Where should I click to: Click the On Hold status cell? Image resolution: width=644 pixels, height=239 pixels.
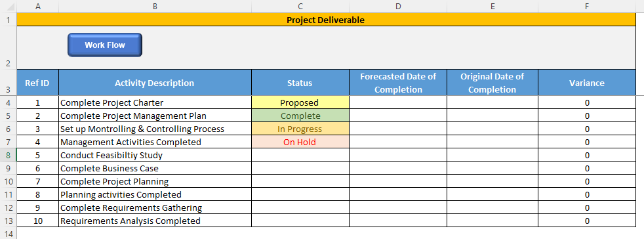pyautogui.click(x=300, y=142)
